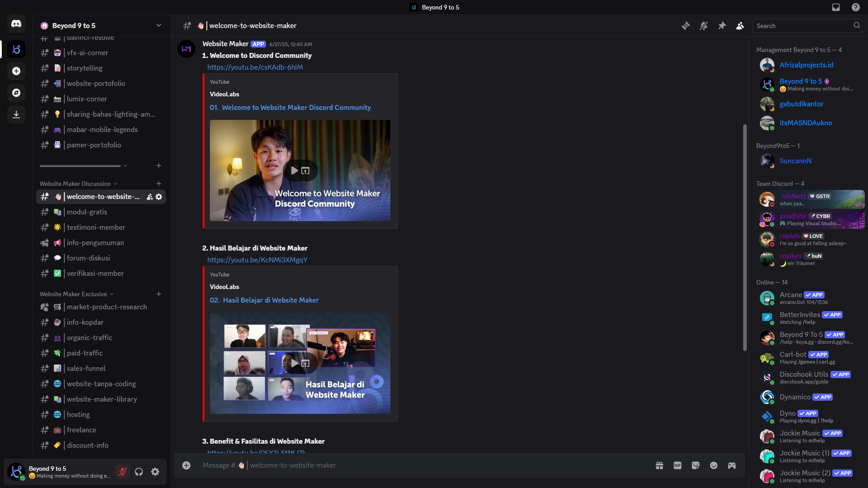Open the Inbox icon in title bar
This screenshot has height=488, width=868.
836,7
